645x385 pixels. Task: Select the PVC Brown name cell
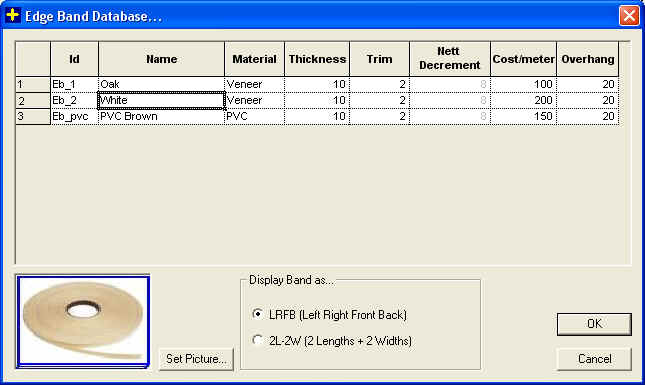coord(162,116)
